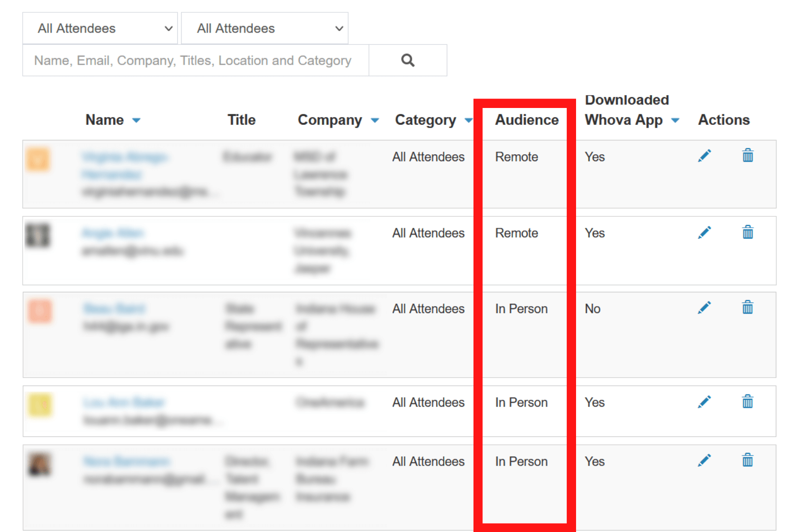Click trash icon in fourth attendee row

point(748,402)
